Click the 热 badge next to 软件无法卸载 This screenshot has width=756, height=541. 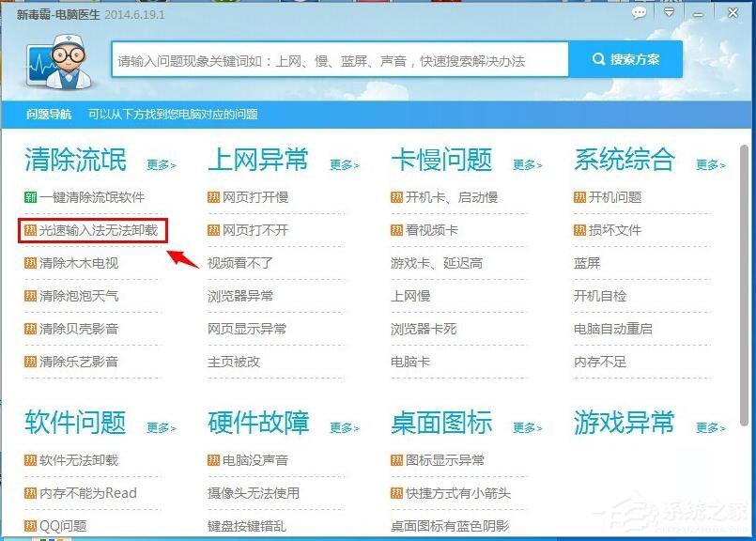pos(31,459)
